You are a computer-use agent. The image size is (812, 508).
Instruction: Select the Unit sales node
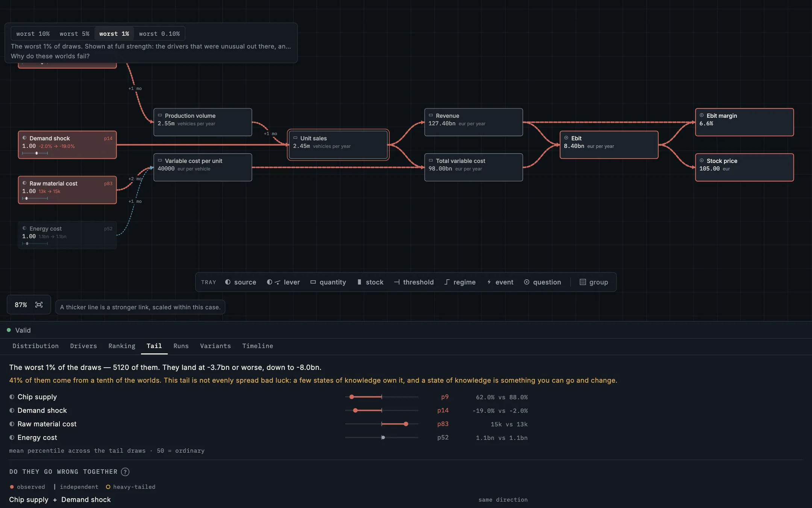[x=338, y=145]
